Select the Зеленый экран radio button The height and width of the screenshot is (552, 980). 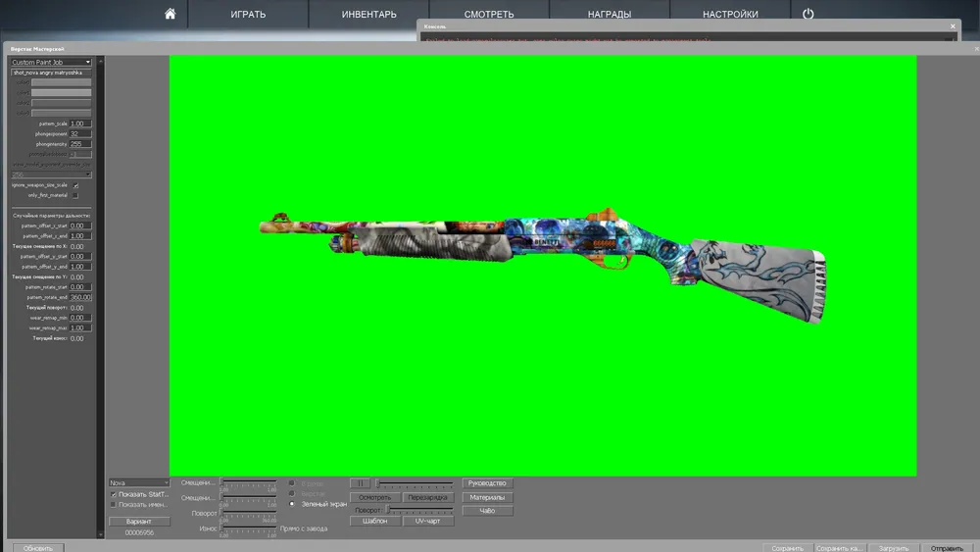291,503
